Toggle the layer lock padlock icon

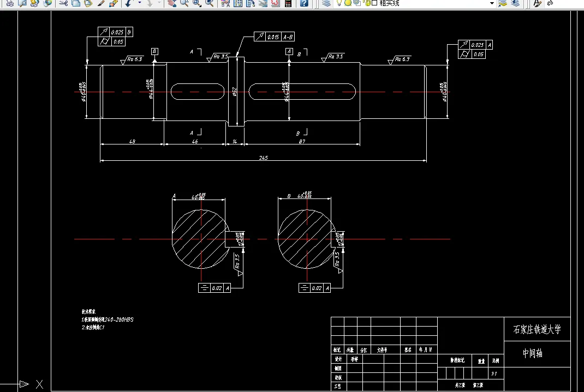point(367,3)
